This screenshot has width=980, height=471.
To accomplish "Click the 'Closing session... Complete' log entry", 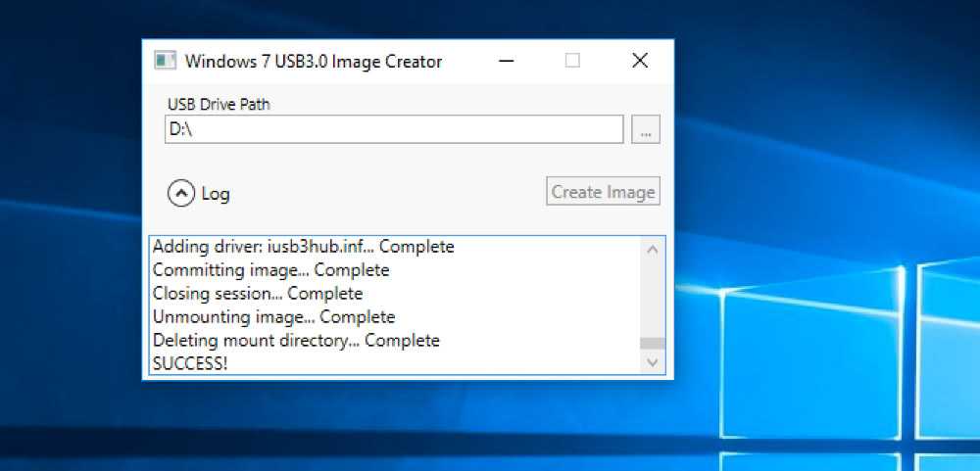I will 257,294.
